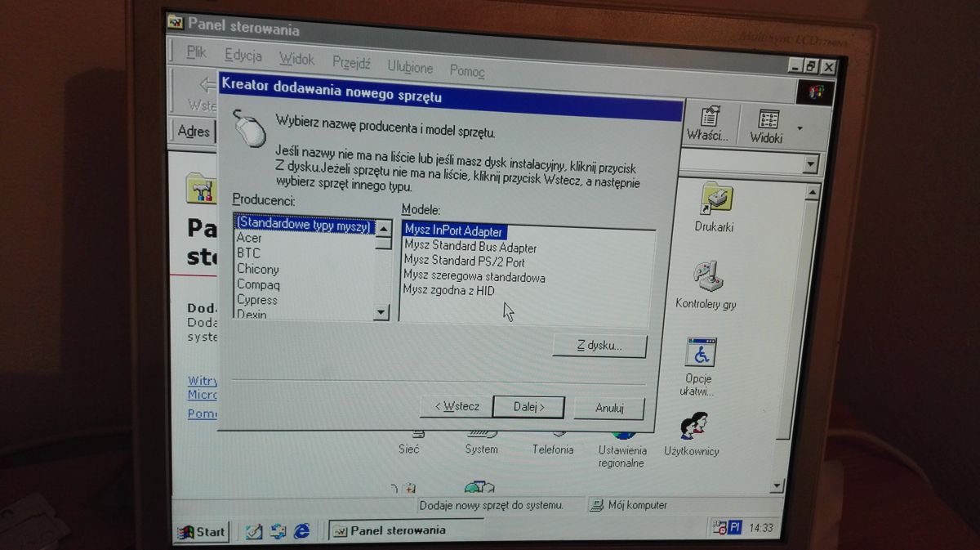Image resolution: width=980 pixels, height=550 pixels.
Task: Click the scheduler icon in system tray
Action: 719,528
